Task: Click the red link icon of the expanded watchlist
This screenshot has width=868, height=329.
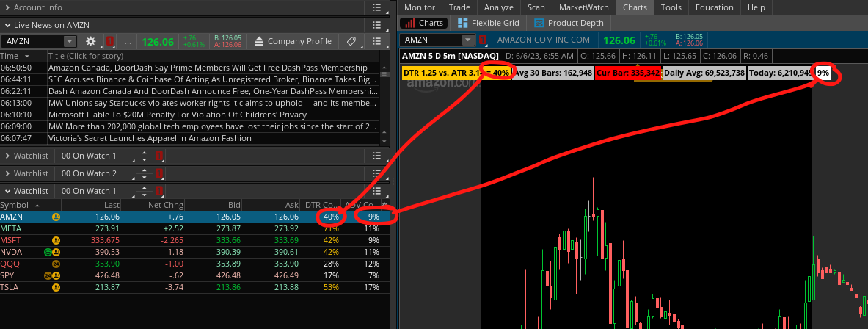Action: (159, 191)
